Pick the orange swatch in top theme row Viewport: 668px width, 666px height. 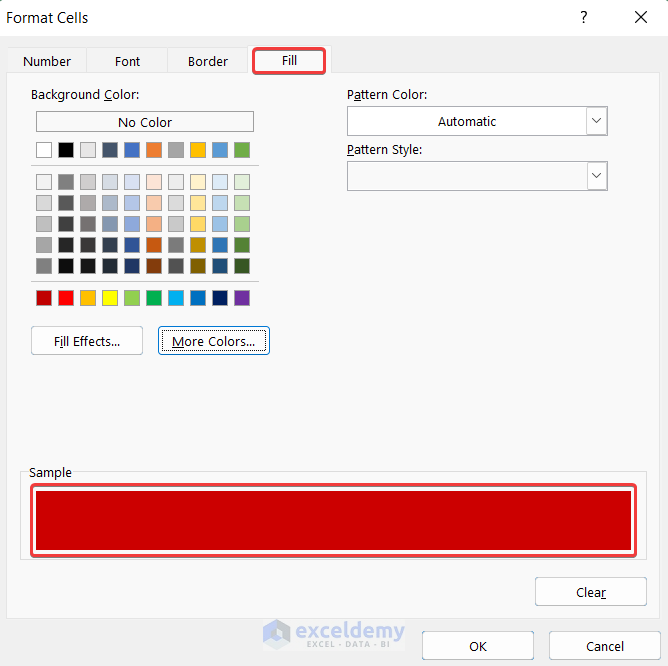(154, 150)
